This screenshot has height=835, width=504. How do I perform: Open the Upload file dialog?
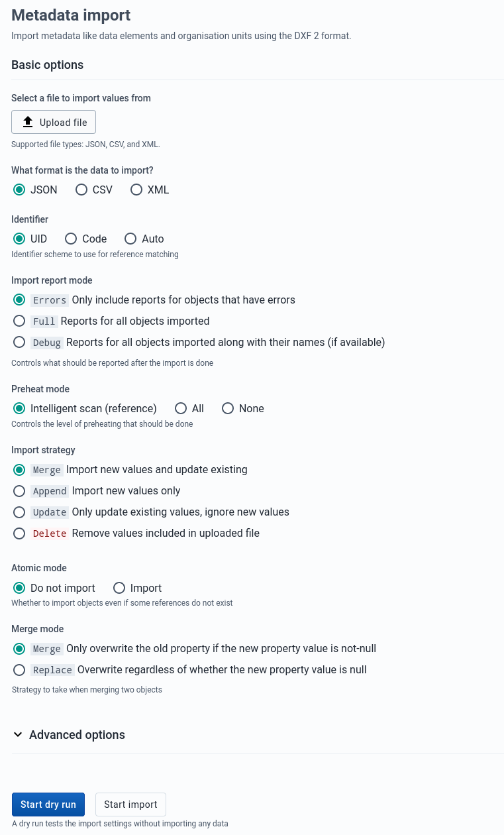(x=54, y=122)
